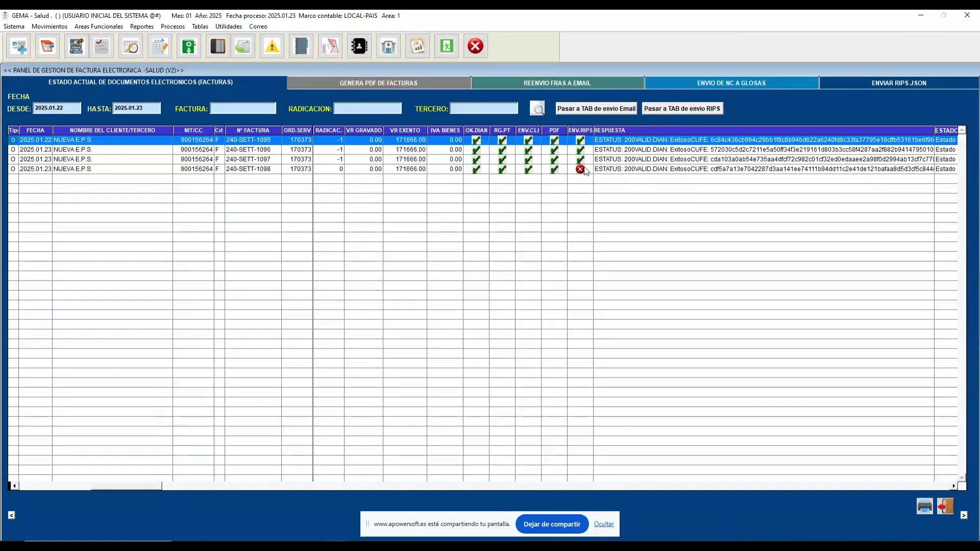980x551 pixels.
Task: Click the edit table with pencil toolbar icon
Action: [160, 46]
